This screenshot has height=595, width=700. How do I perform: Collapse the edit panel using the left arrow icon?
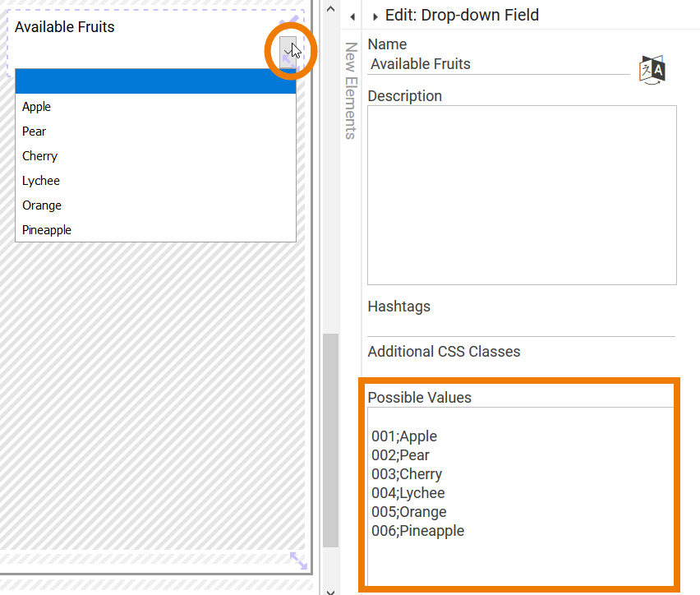click(x=352, y=16)
